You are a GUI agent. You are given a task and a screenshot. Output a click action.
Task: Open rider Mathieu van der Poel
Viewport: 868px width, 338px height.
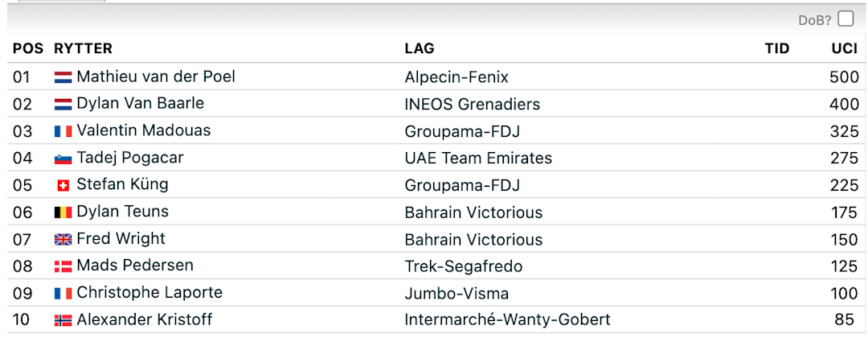pos(156,77)
